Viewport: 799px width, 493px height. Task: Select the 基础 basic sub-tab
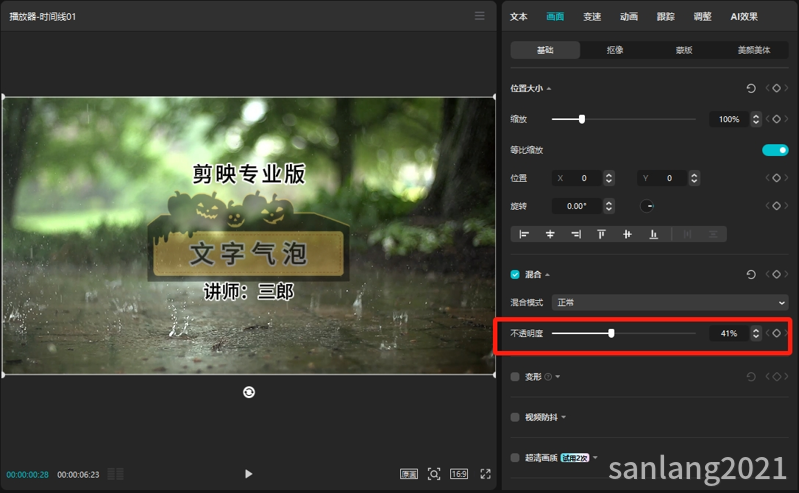(x=545, y=50)
